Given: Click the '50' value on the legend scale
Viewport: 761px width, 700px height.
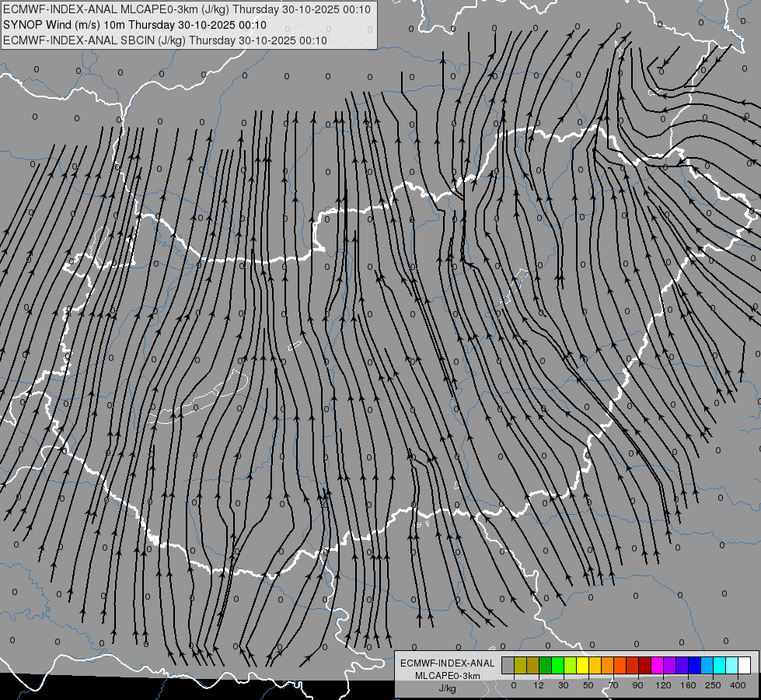Looking at the screenshot, I should [588, 685].
